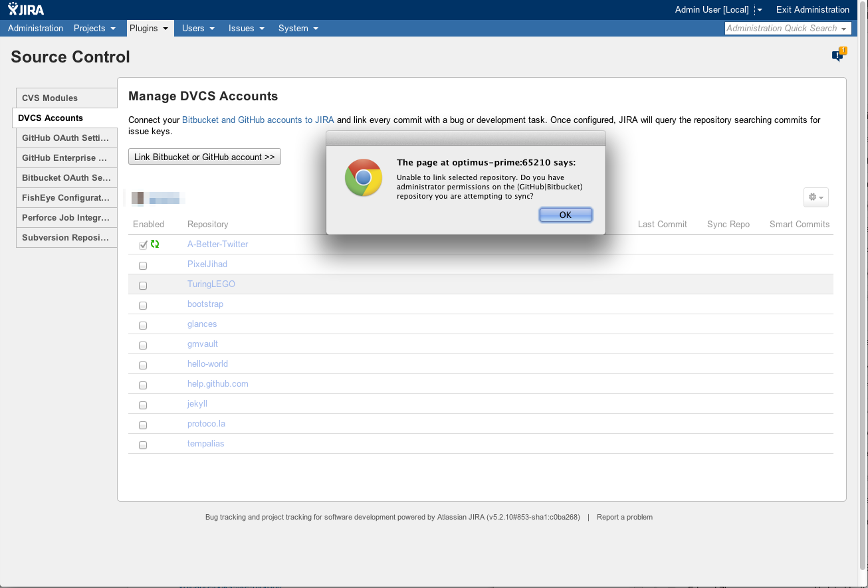868x588 pixels.
Task: Click the Smart Commits column header
Action: click(x=800, y=224)
